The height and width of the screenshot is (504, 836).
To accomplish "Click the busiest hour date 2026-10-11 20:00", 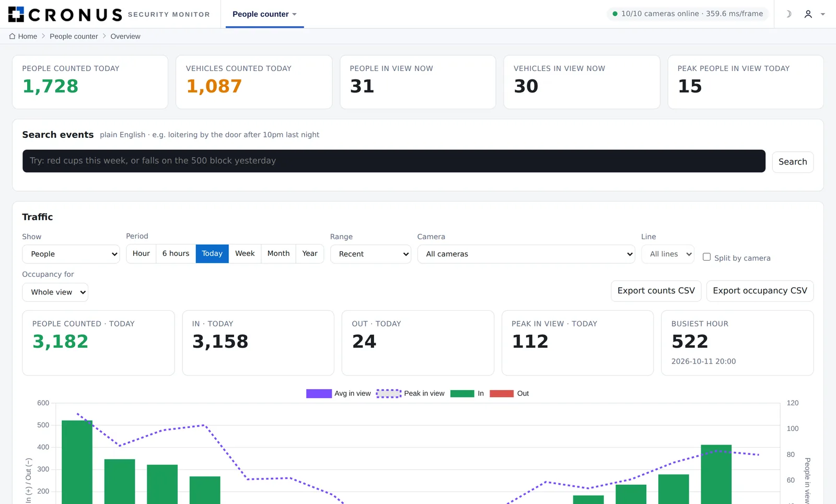I will (x=703, y=361).
